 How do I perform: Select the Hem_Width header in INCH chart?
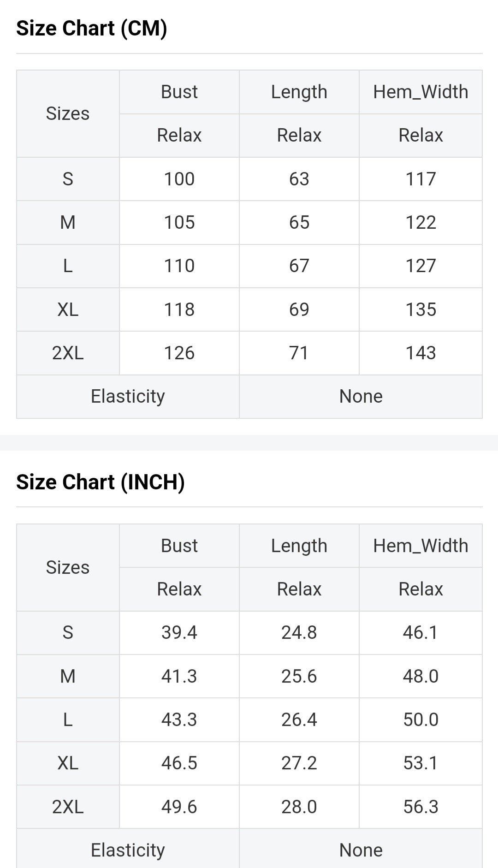point(421,546)
